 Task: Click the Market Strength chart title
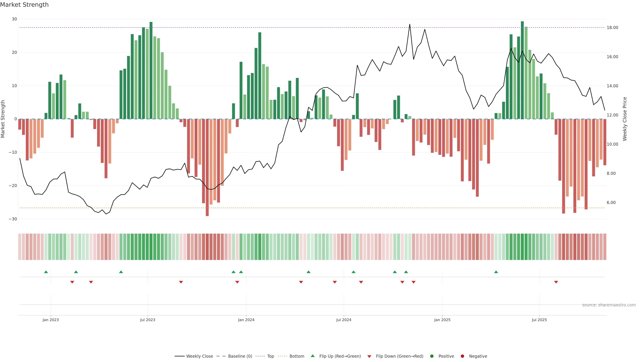24,5
